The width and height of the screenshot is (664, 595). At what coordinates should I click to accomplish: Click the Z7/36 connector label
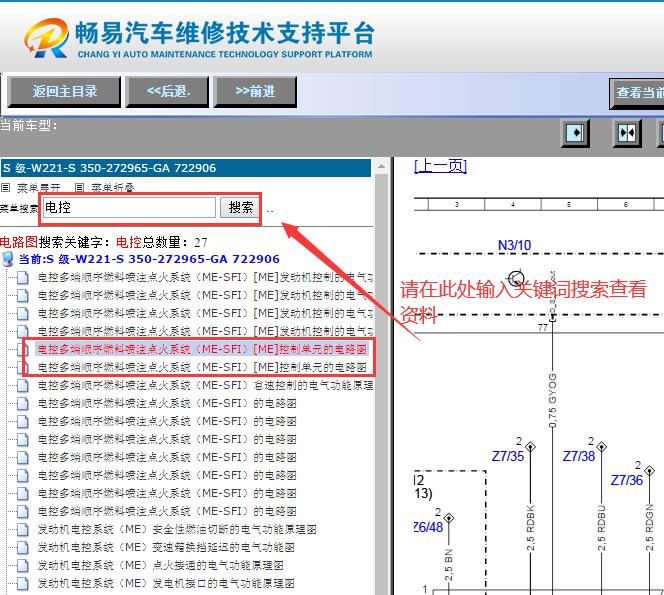point(627,480)
